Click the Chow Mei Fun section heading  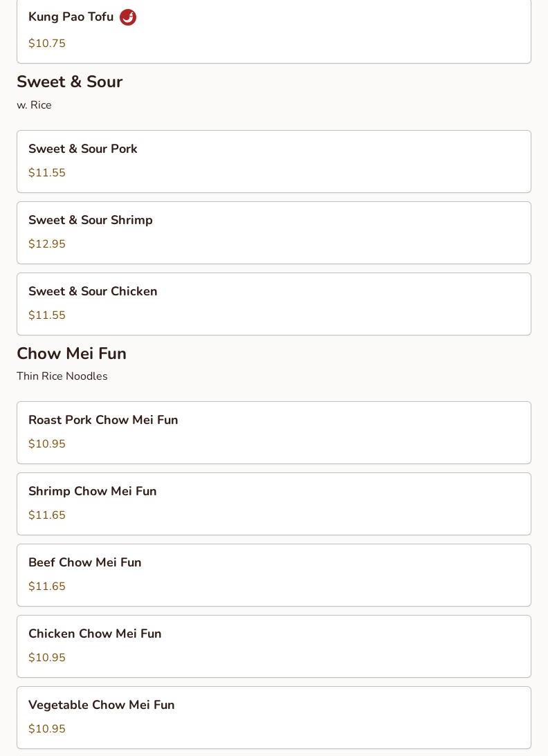click(71, 353)
